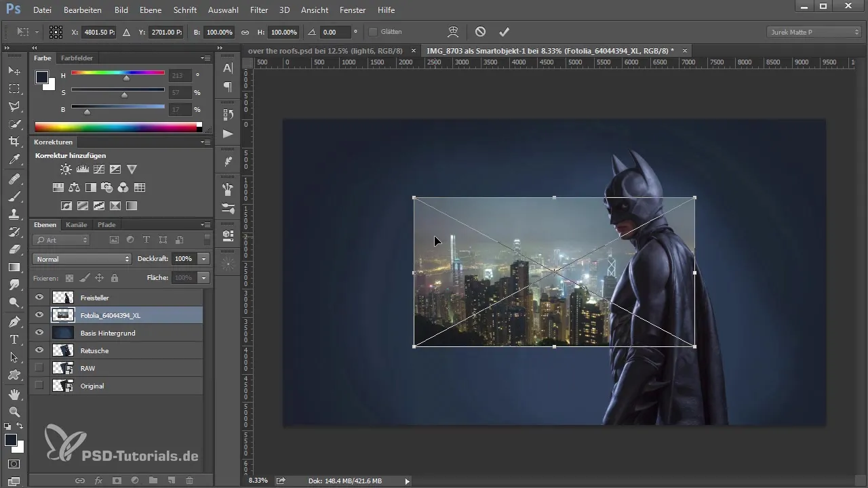This screenshot has width=868, height=488.
Task: Add a Curves adjustment
Action: 99,169
